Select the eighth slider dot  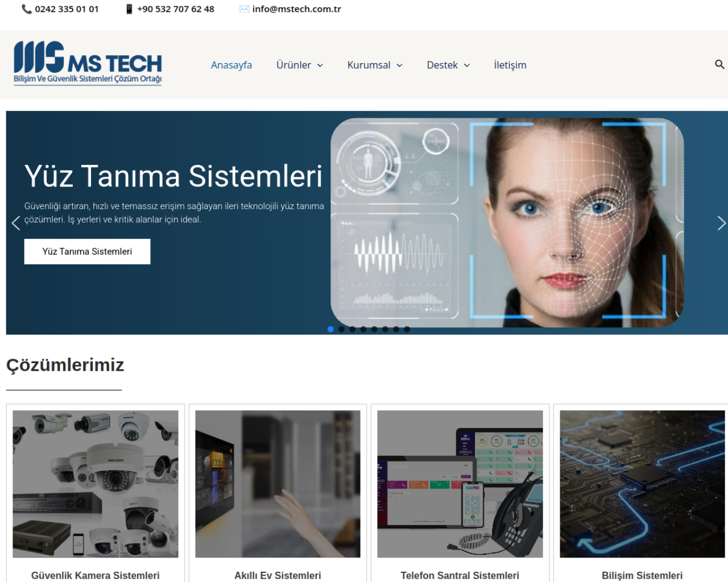407,329
